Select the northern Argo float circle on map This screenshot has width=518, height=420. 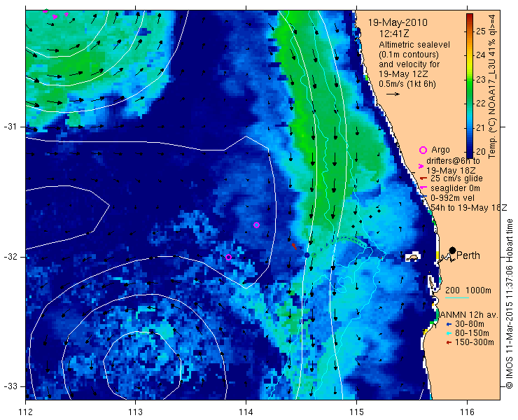[x=256, y=225]
